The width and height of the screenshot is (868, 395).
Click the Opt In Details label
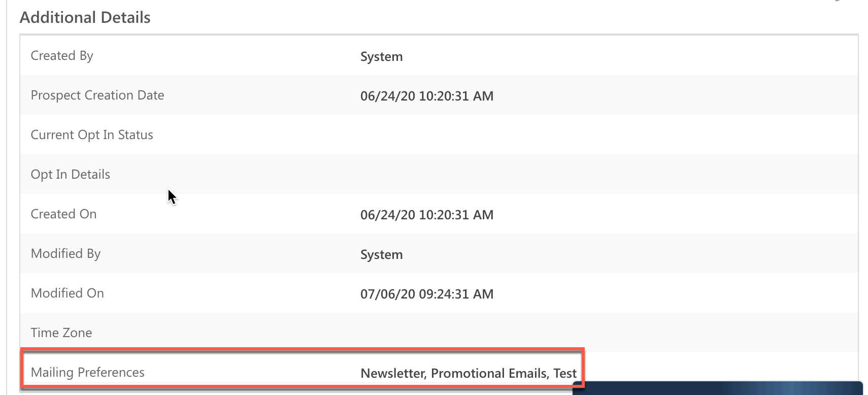pos(71,174)
